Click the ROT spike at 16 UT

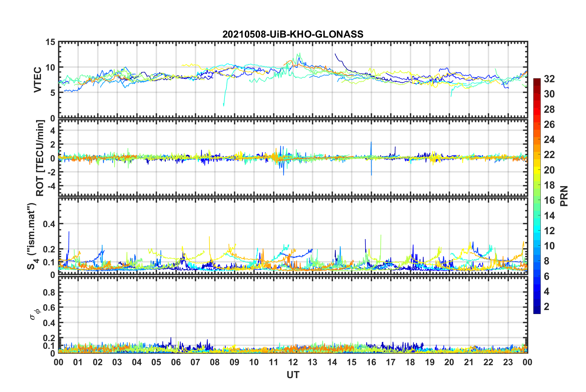pyautogui.click(x=371, y=158)
